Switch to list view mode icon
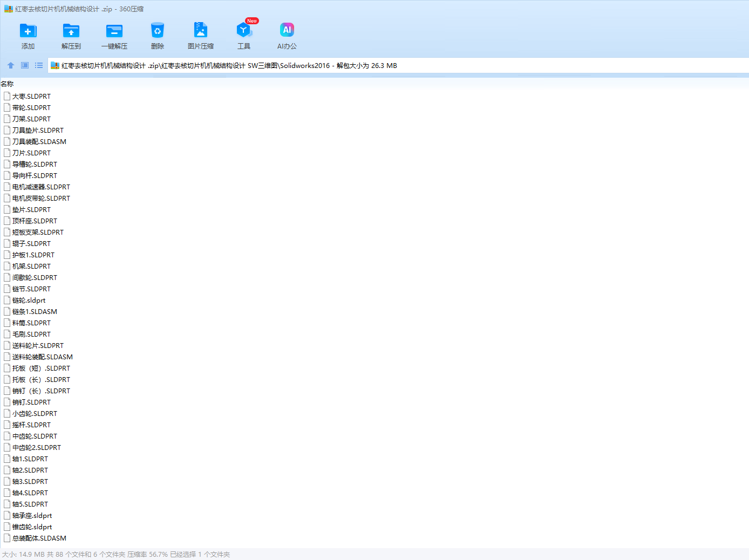 click(39, 65)
